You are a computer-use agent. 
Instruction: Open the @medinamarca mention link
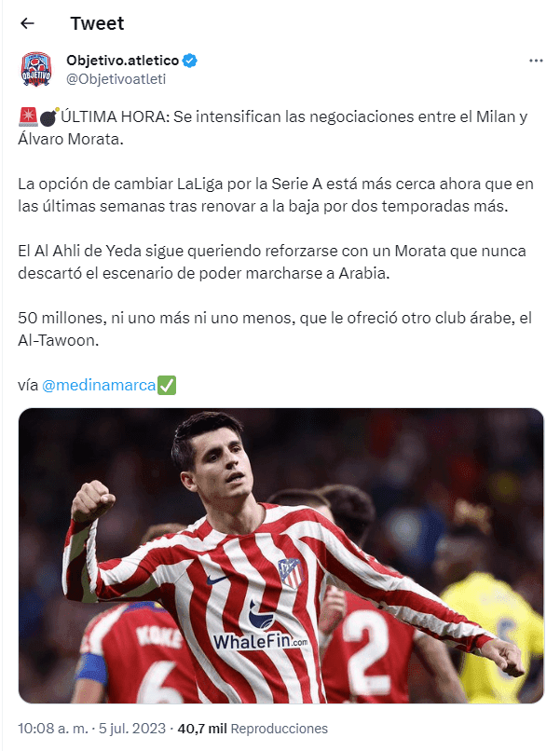click(99, 385)
